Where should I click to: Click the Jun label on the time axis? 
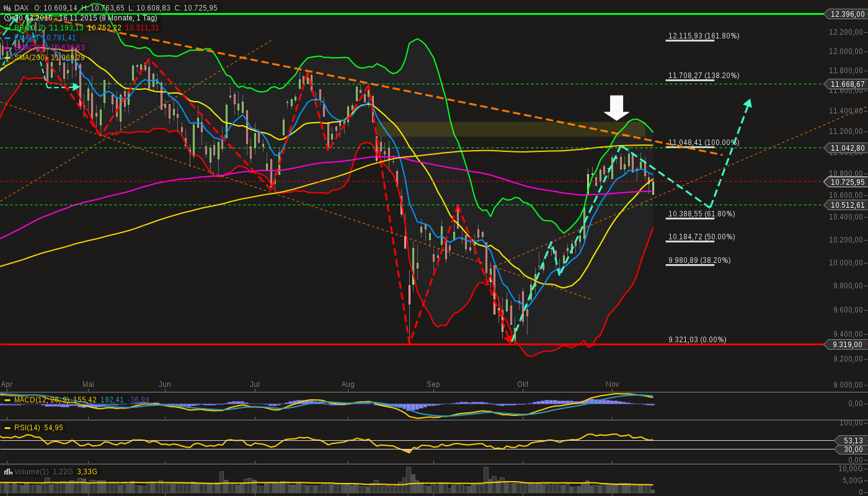tap(165, 384)
